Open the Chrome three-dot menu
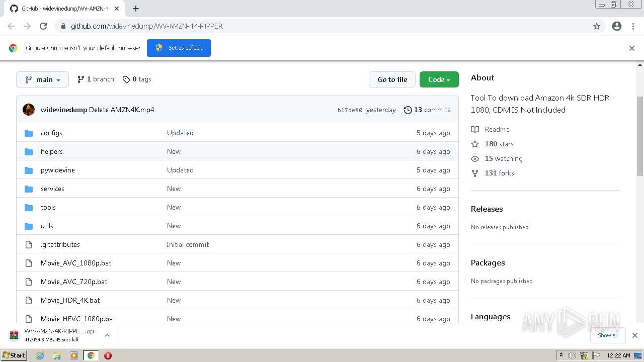Image resolution: width=644 pixels, height=362 pixels. pyautogui.click(x=633, y=26)
